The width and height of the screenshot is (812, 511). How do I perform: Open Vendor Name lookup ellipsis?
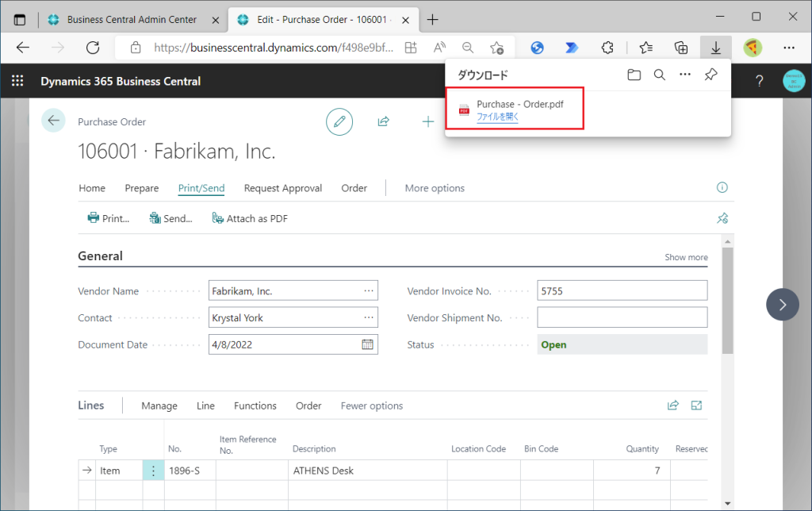click(368, 290)
